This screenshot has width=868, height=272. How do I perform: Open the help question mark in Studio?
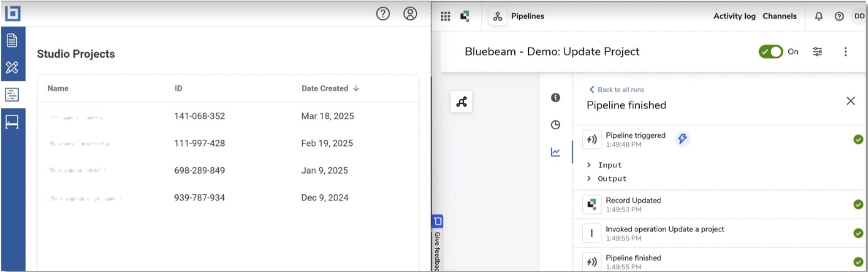[x=383, y=13]
